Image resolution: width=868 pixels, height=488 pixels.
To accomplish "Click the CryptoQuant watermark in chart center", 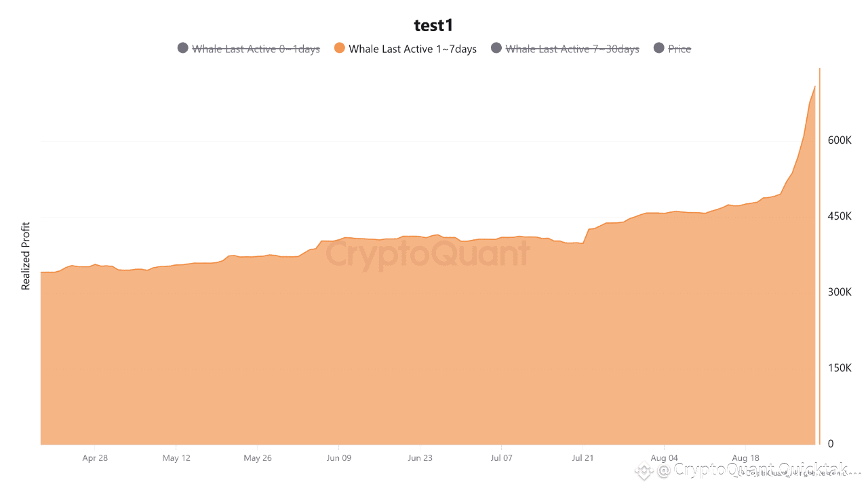I will coord(427,255).
